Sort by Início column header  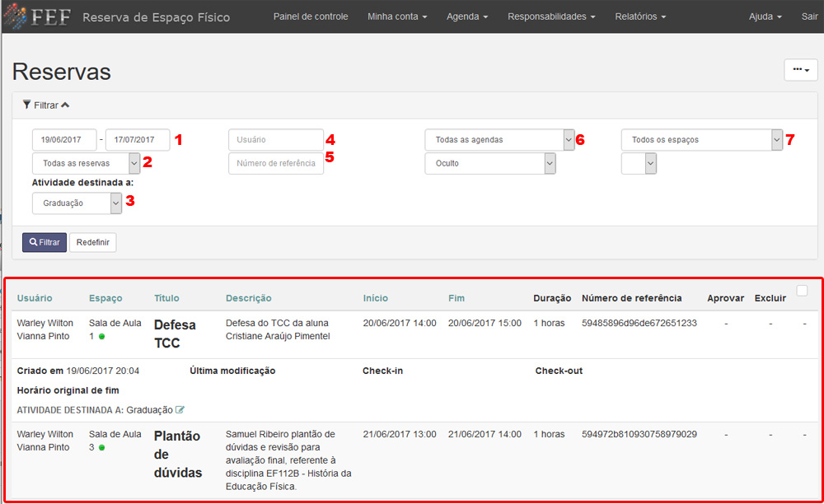click(375, 297)
